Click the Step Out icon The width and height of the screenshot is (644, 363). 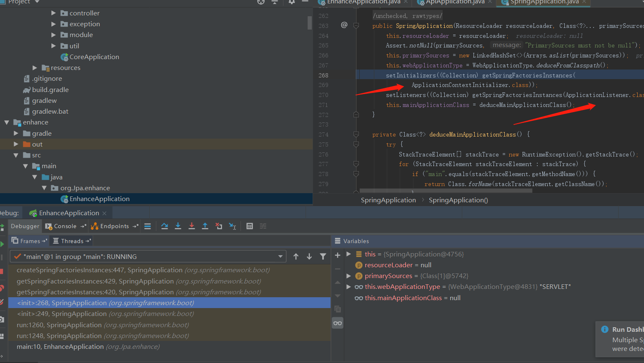(205, 226)
